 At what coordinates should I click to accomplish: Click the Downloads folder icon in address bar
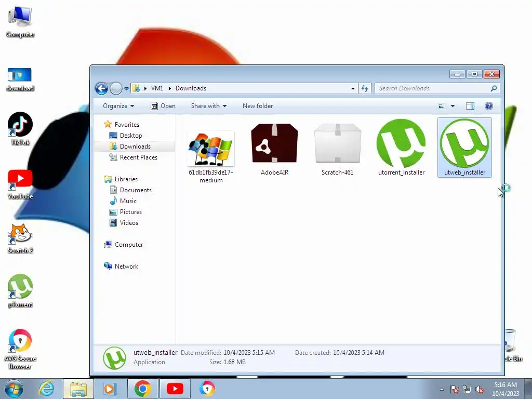tap(137, 88)
